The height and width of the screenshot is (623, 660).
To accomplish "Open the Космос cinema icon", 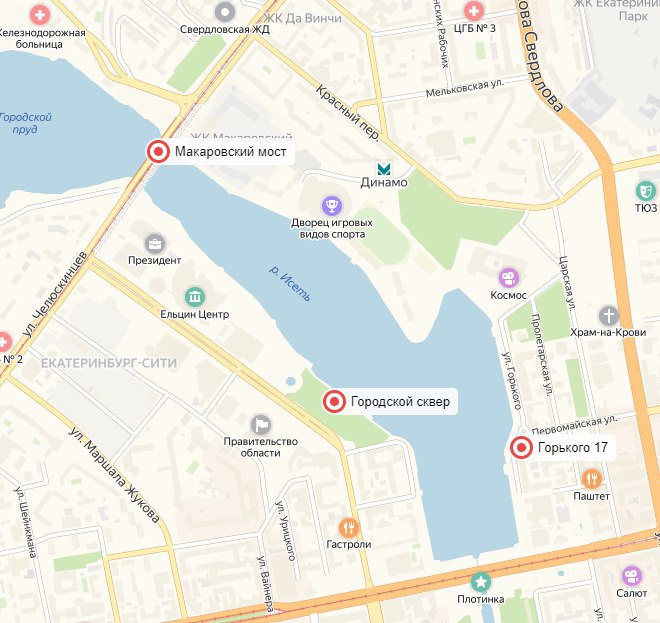I will (509, 278).
